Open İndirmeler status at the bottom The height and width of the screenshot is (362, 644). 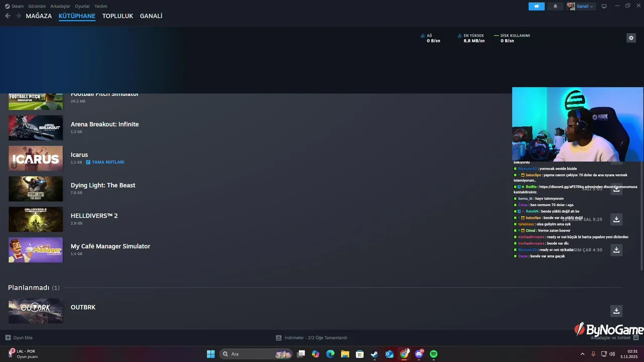tap(311, 338)
